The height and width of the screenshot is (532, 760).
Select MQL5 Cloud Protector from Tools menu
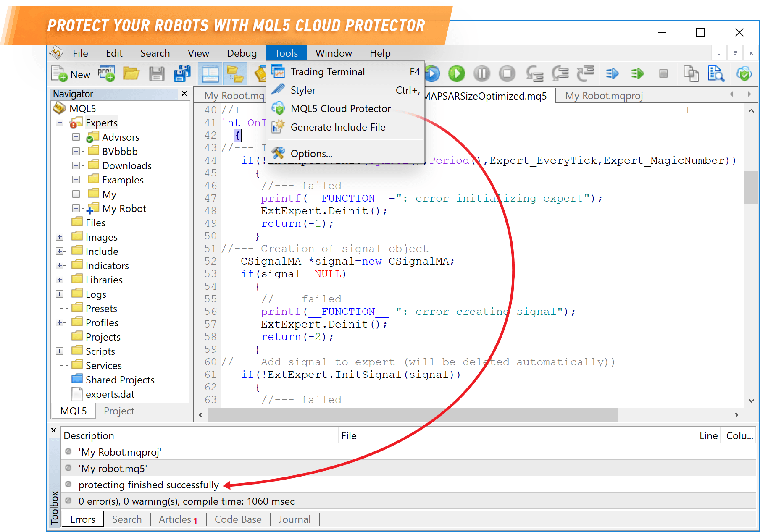[340, 108]
